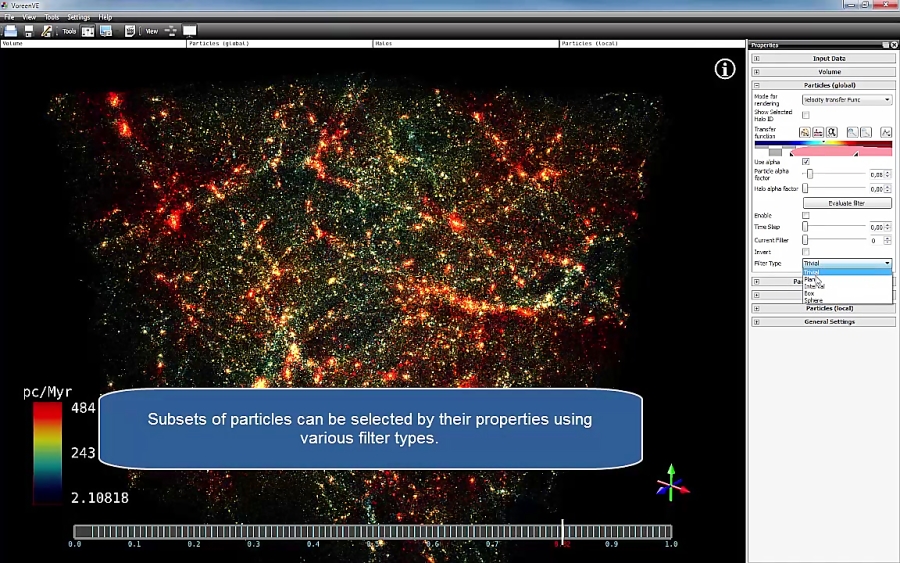Open the View menu
The image size is (900, 563).
(29, 17)
